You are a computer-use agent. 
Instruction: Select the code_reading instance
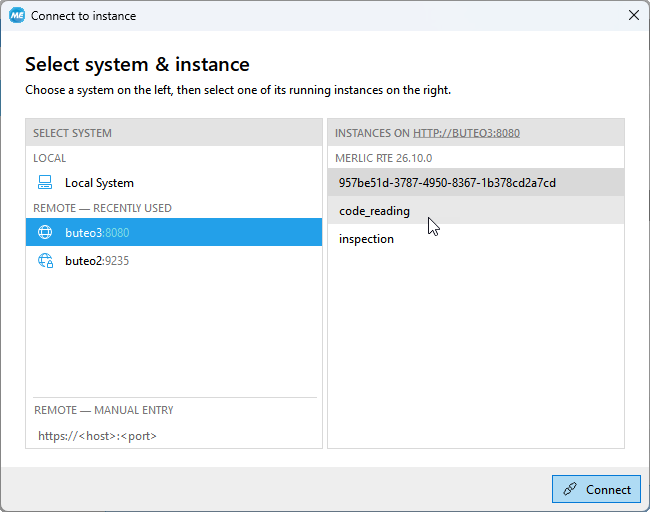click(x=476, y=211)
